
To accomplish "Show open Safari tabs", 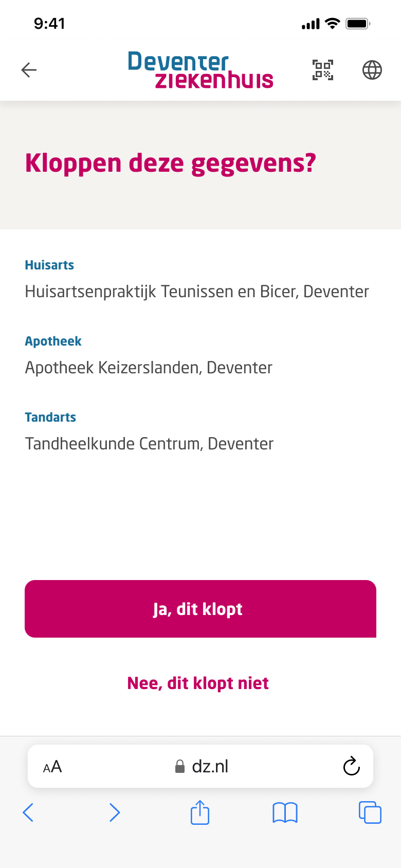I will coord(370,813).
